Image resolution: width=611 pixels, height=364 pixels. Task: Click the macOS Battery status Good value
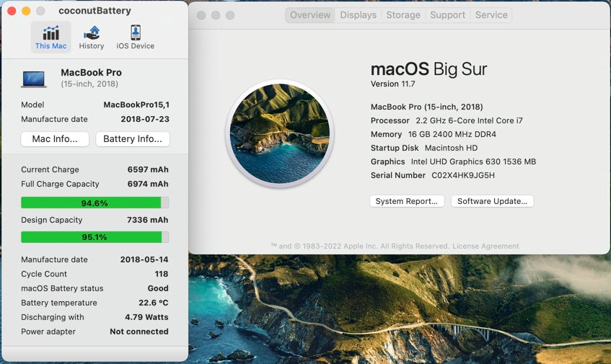(158, 288)
